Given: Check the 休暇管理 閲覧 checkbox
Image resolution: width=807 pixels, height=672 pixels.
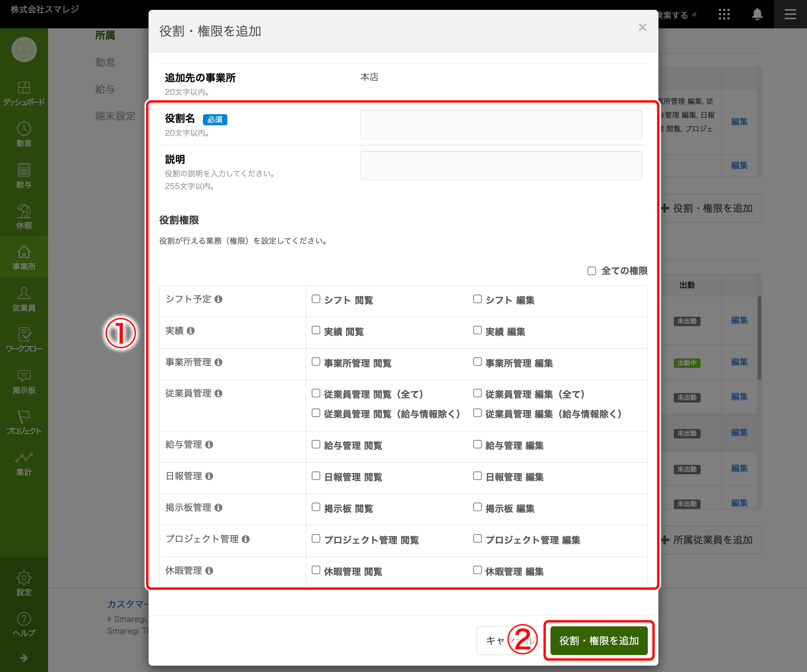Looking at the screenshot, I should click(x=316, y=570).
